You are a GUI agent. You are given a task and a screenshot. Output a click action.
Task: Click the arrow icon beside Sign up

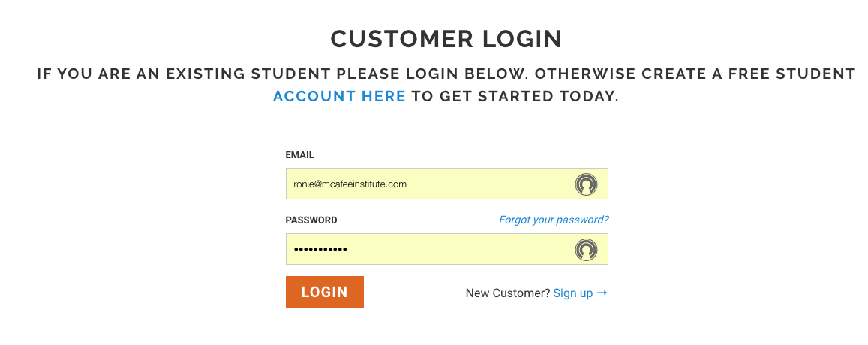(x=602, y=292)
